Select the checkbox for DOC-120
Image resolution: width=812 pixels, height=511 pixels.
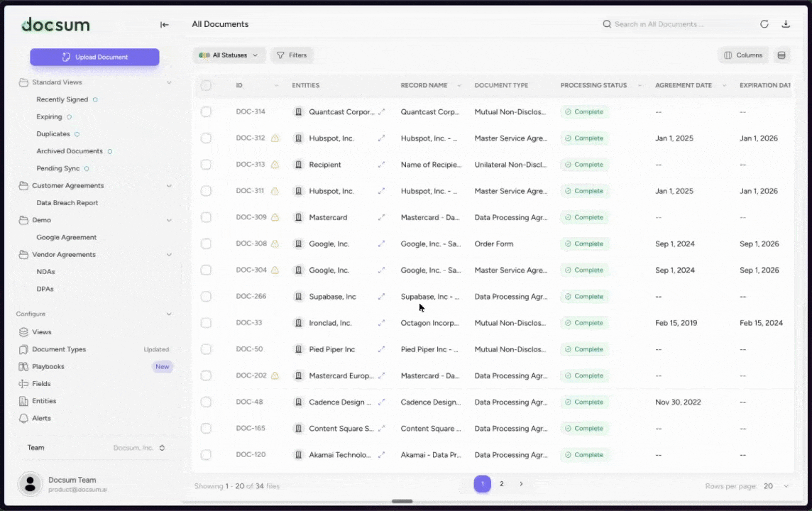(206, 455)
